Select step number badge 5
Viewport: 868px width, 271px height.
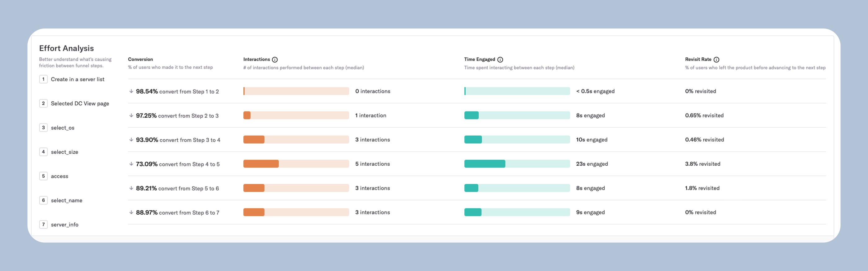coord(43,176)
